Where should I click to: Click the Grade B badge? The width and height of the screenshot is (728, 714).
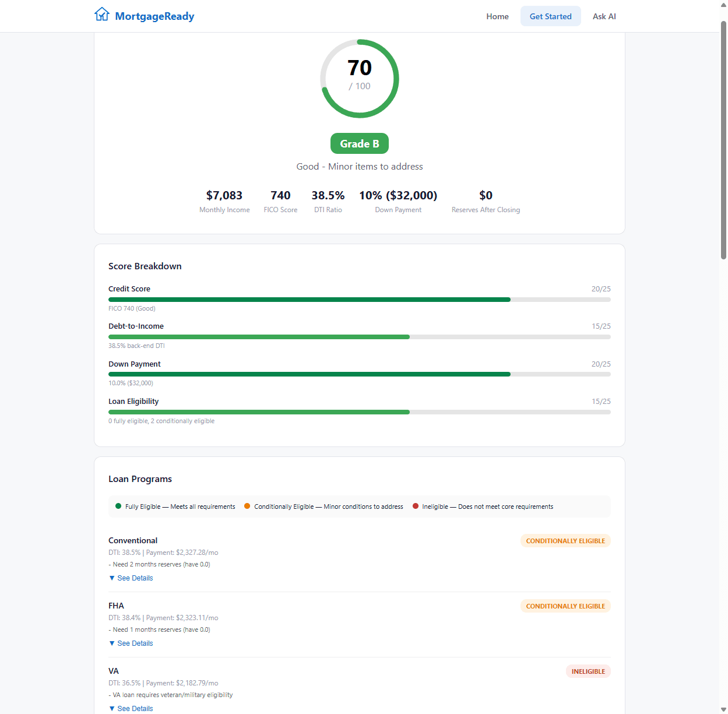pyautogui.click(x=360, y=143)
